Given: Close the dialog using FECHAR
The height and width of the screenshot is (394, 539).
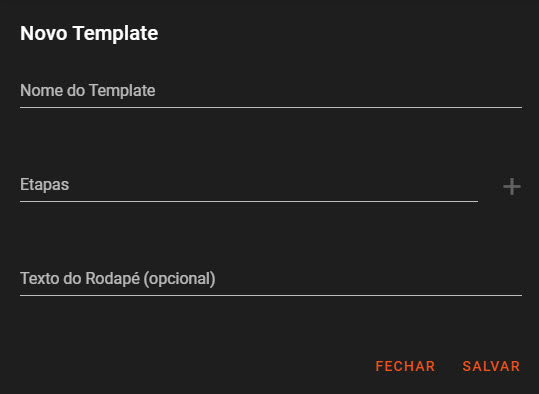Looking at the screenshot, I should [x=405, y=366].
